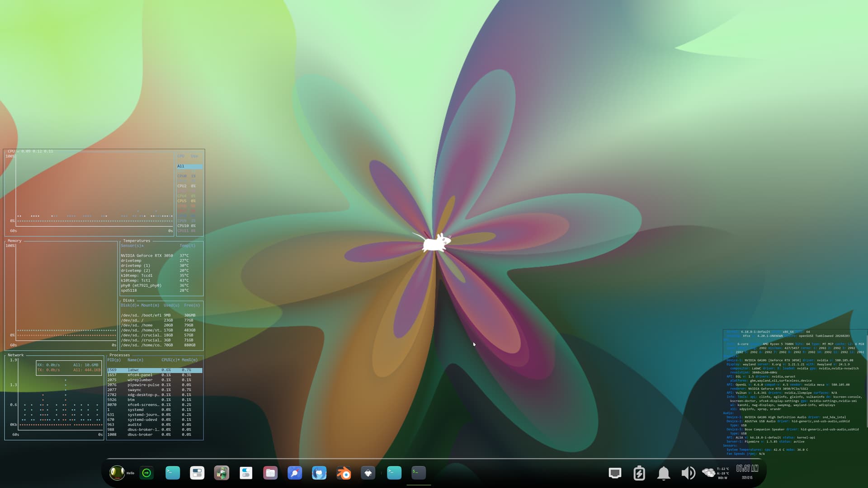Open the weather cloud panel widget
This screenshot has width=868, height=488.
pyautogui.click(x=708, y=473)
